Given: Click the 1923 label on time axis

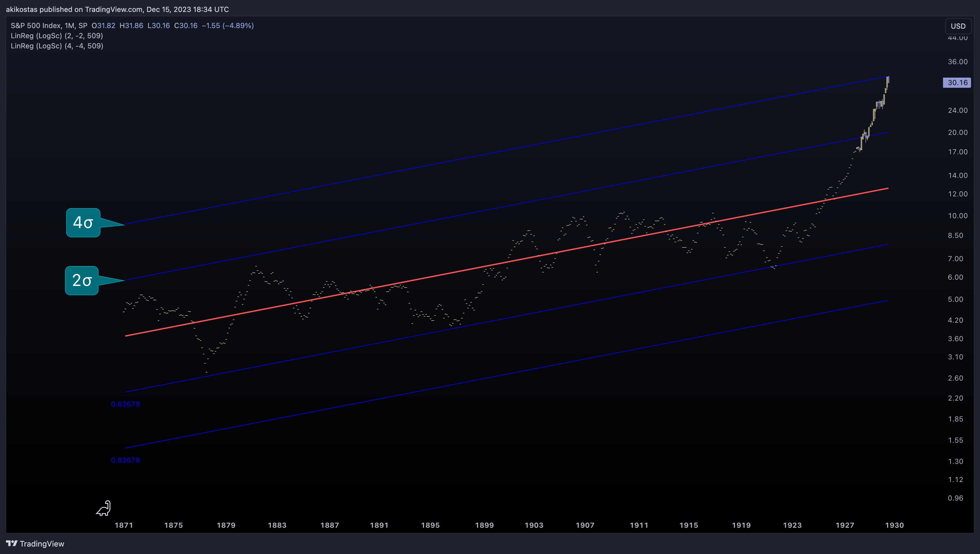Looking at the screenshot, I should coord(792,525).
